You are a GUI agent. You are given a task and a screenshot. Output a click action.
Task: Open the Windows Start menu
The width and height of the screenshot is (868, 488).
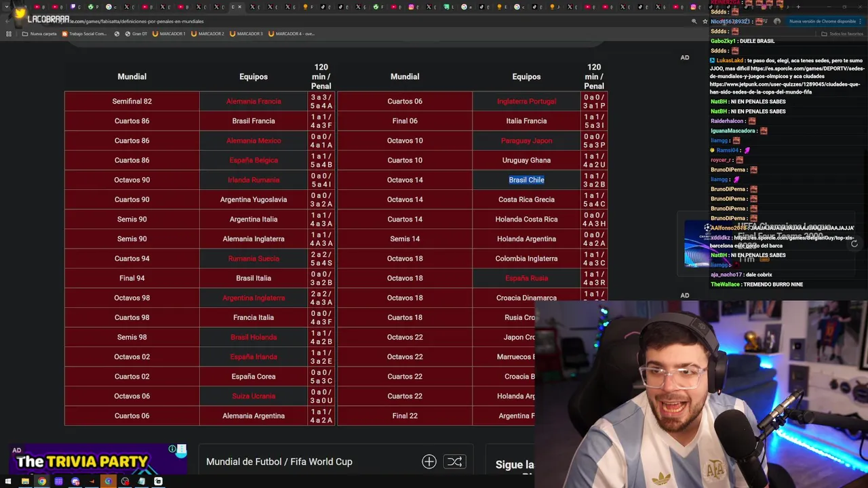click(x=9, y=481)
